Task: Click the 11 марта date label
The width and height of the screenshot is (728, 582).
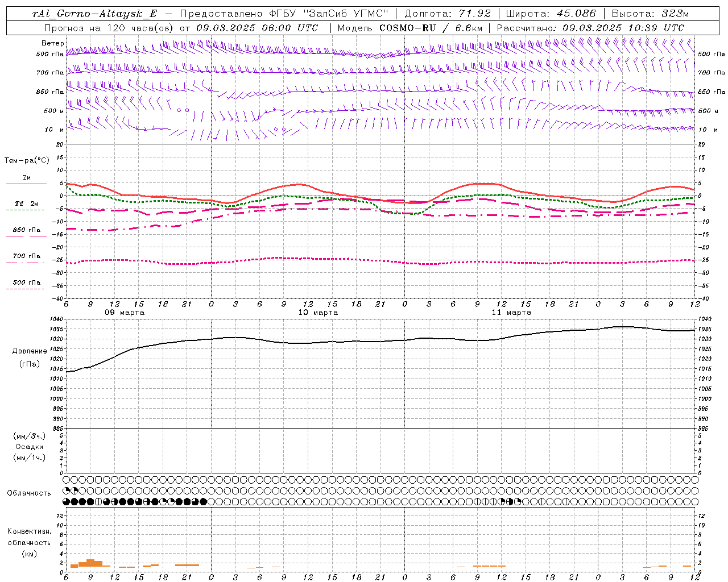Action: pyautogui.click(x=511, y=313)
